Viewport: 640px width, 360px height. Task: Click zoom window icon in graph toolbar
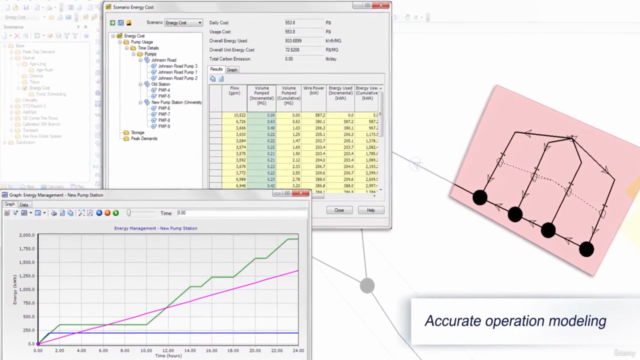point(90,213)
